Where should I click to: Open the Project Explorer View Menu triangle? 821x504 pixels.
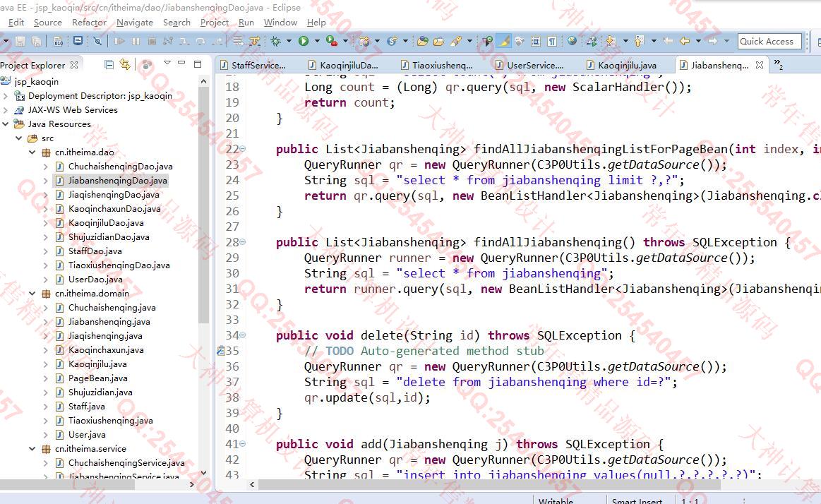pos(167,63)
